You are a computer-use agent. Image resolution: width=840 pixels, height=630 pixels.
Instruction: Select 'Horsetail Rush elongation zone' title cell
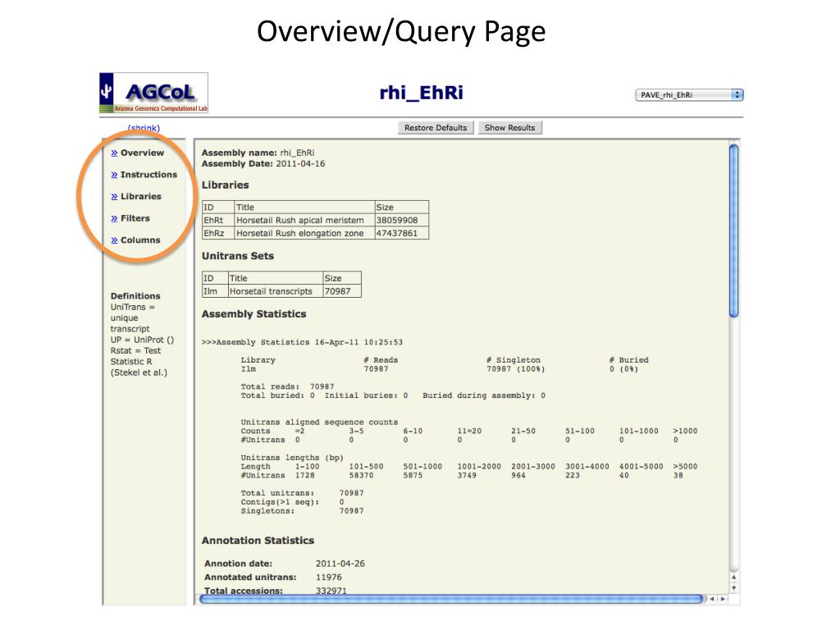tap(304, 233)
